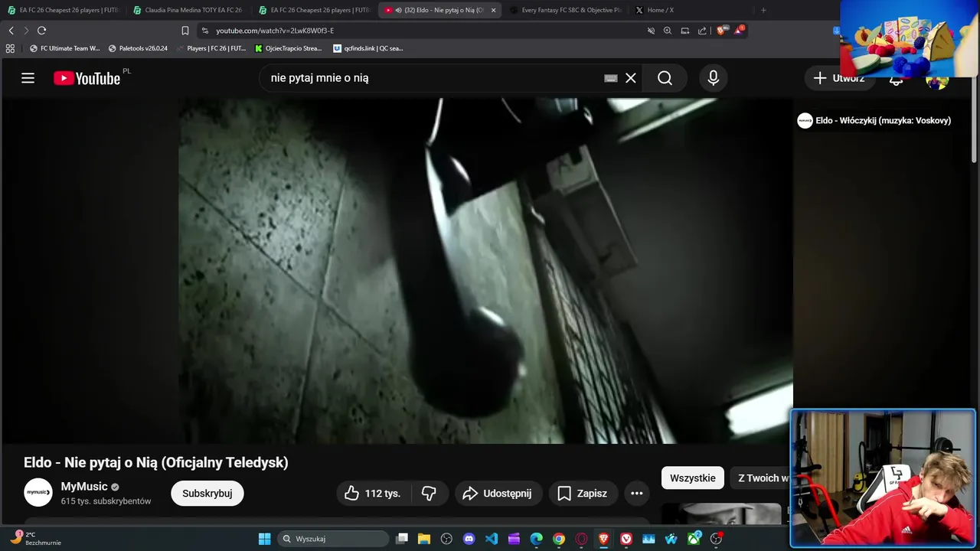Viewport: 980px width, 551px height.
Task: Share the video via Udostępnij
Action: click(x=498, y=494)
